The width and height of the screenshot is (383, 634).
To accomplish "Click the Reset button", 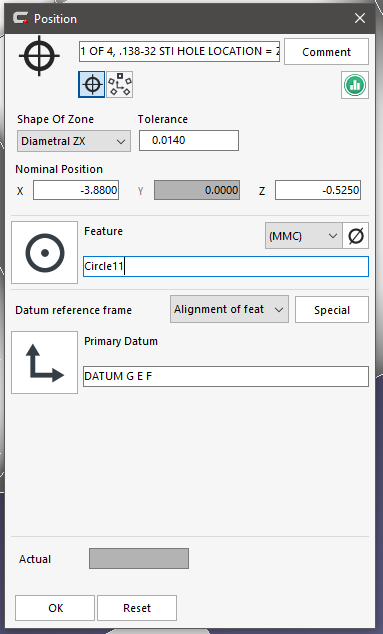I will 137,608.
